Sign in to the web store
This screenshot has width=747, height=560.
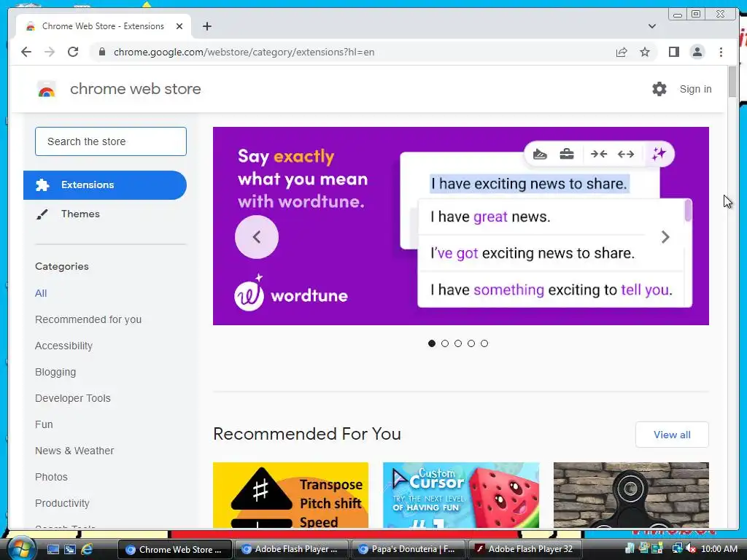pyautogui.click(x=695, y=89)
